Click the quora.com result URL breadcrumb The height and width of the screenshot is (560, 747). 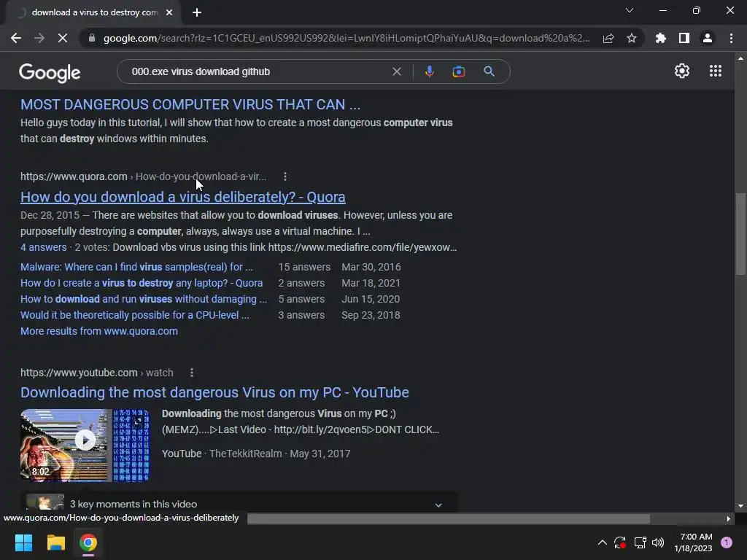tap(144, 176)
